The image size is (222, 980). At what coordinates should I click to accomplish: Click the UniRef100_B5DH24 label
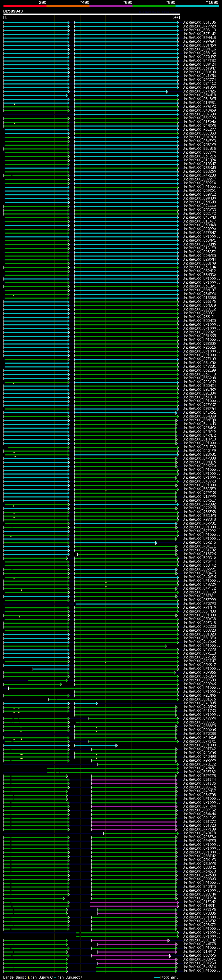pos(199,386)
